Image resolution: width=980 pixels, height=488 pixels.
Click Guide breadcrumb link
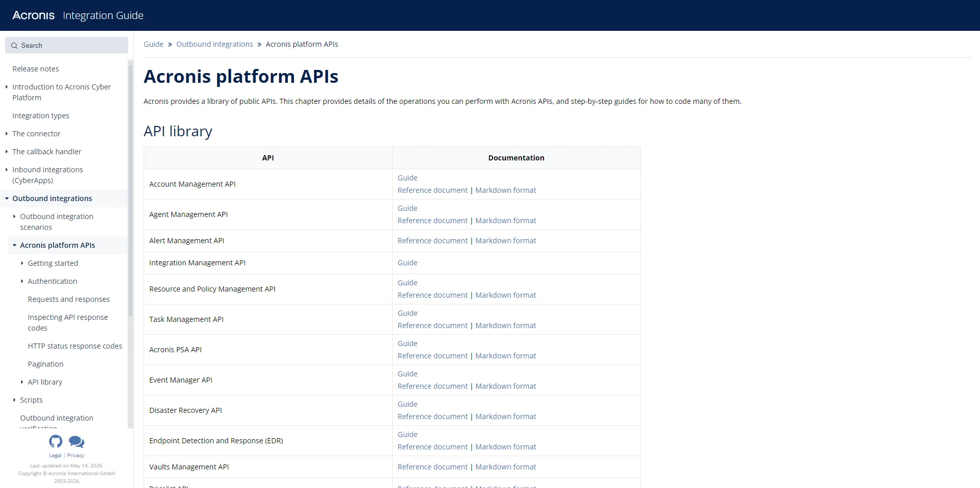[153, 44]
